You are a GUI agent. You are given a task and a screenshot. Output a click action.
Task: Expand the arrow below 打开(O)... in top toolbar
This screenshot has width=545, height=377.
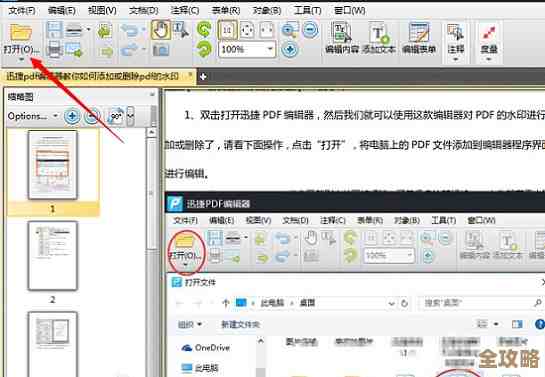[x=22, y=60]
